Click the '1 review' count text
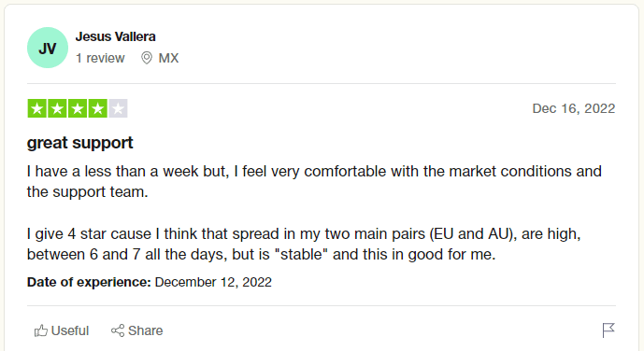644x351 pixels. [x=100, y=58]
